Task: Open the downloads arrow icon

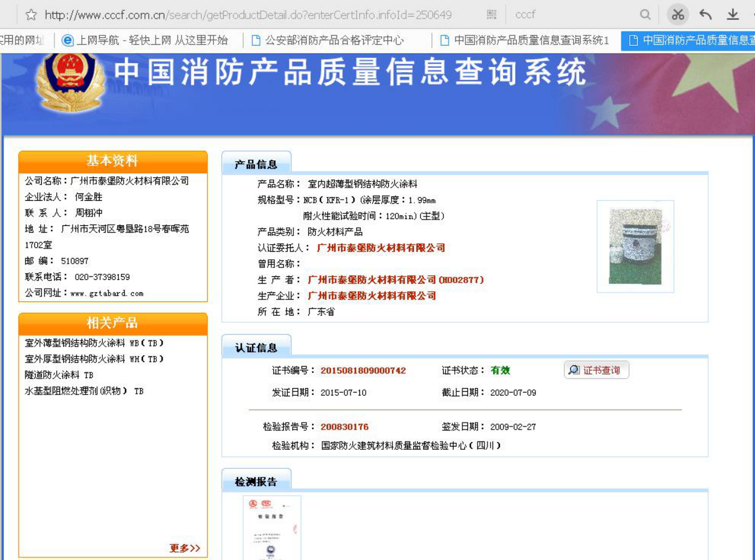Action: 732,15
